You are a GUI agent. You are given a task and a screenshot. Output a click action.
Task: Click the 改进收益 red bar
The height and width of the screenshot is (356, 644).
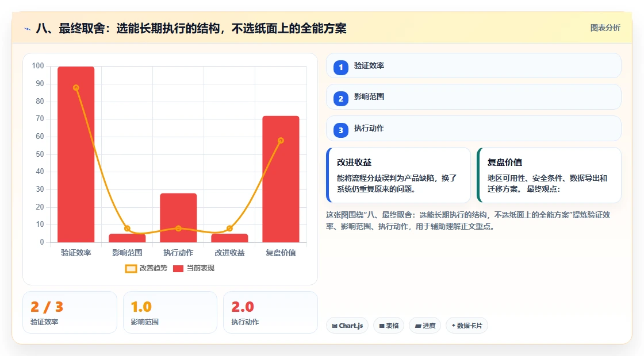229,238
